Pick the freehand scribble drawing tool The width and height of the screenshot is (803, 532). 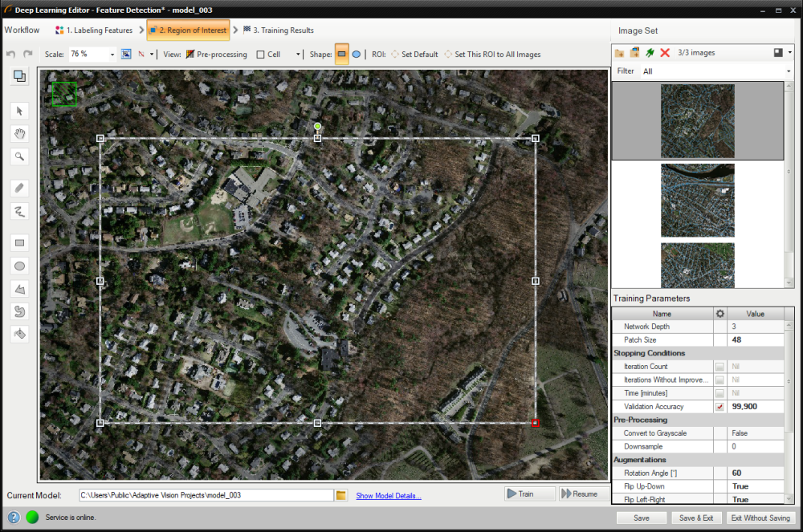coord(20,211)
